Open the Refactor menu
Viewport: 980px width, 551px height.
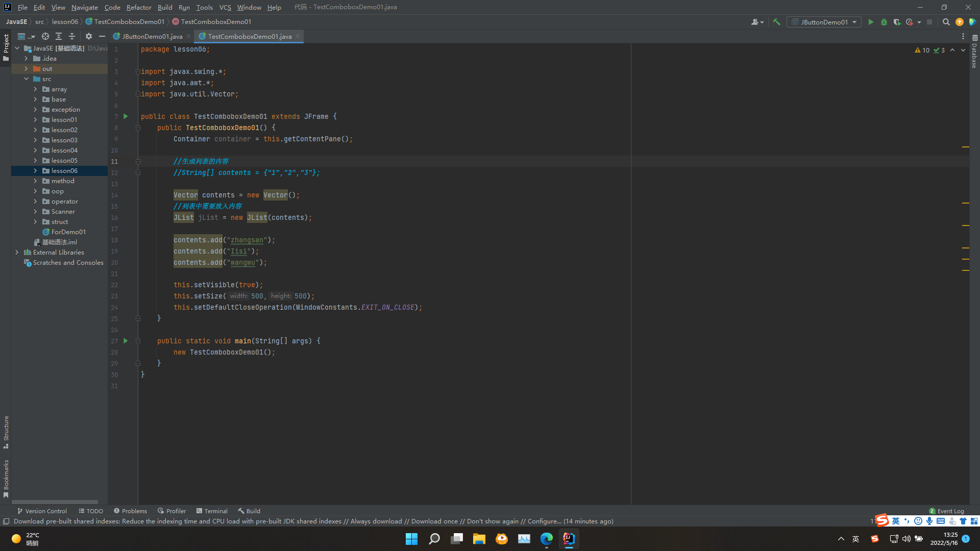pyautogui.click(x=139, y=7)
